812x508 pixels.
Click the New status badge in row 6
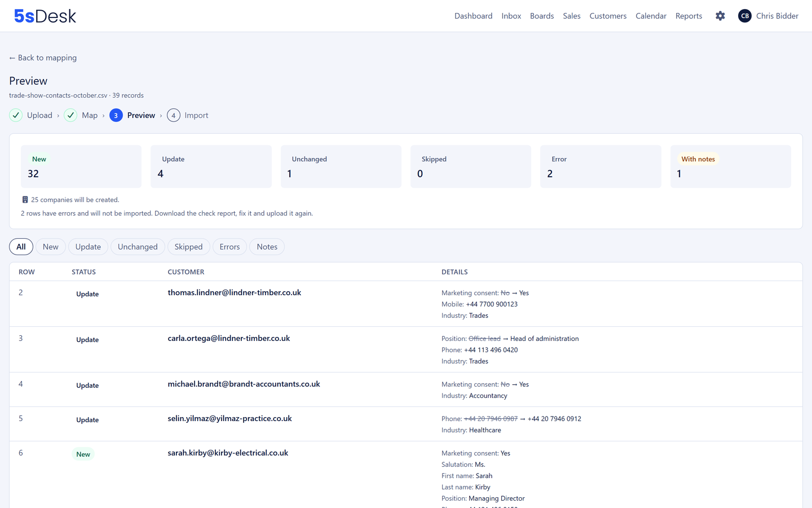[83, 454]
